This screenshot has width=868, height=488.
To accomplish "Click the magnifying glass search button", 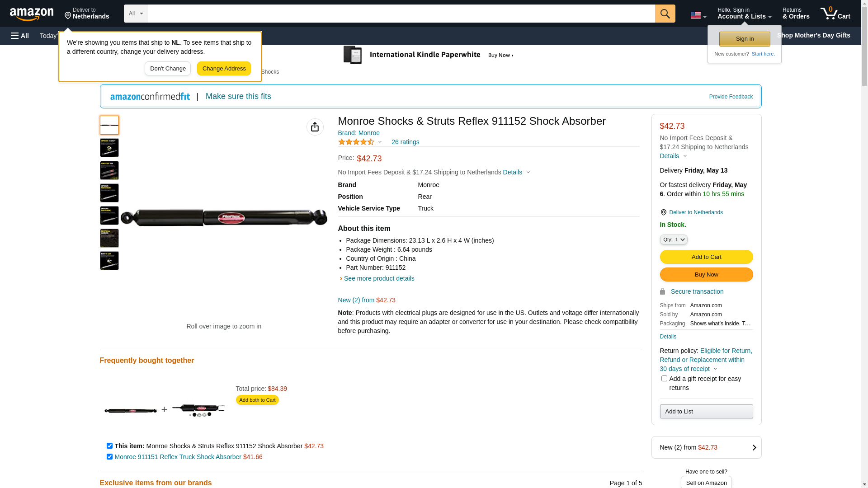I will [x=665, y=14].
